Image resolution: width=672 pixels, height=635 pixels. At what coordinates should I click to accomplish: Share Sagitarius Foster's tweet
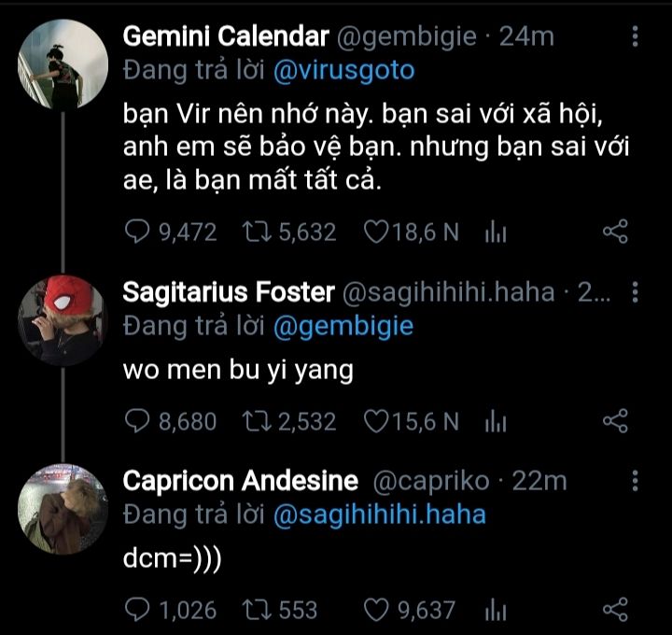tap(615, 422)
